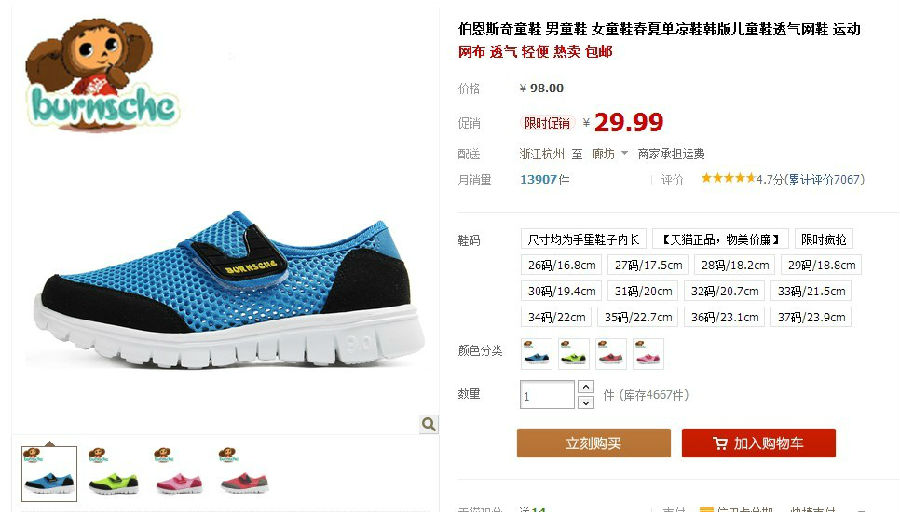This screenshot has height=512, width=900.
Task: Open the 廊坊 delivery destination dropdown
Action: click(610, 154)
